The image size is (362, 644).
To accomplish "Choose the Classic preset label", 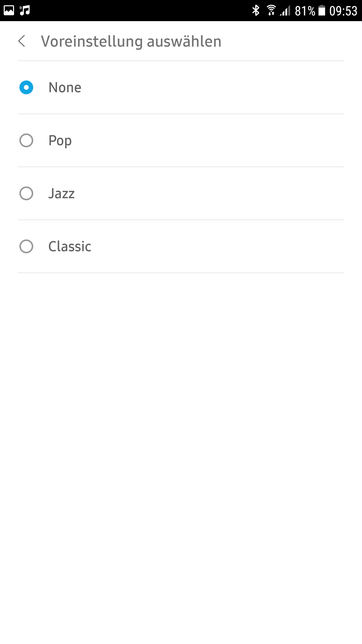I will [70, 247].
